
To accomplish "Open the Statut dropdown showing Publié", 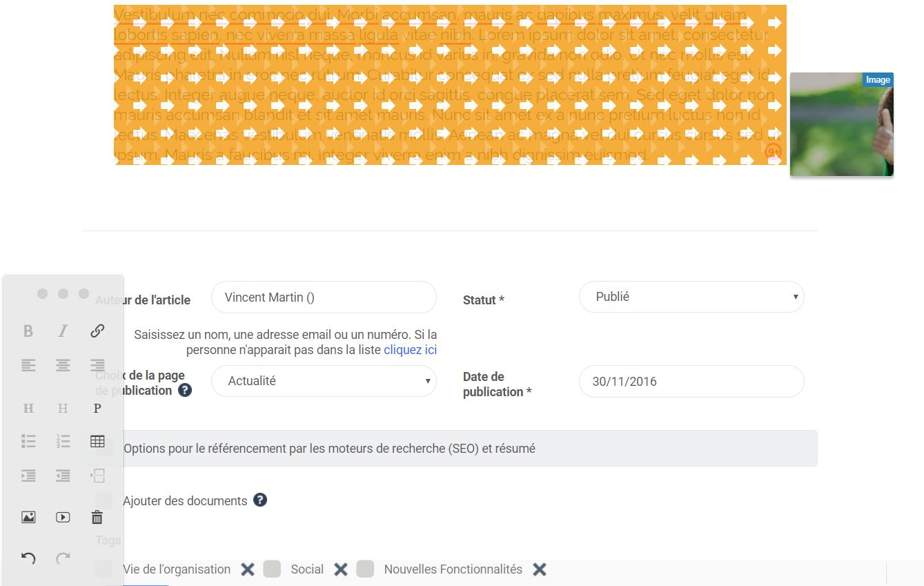I will pyautogui.click(x=691, y=297).
